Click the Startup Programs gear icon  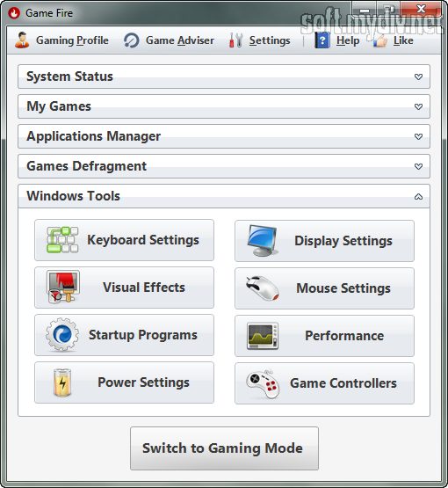click(x=62, y=335)
